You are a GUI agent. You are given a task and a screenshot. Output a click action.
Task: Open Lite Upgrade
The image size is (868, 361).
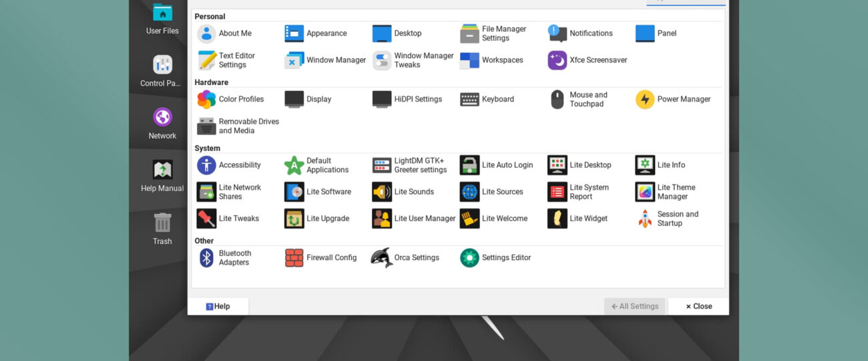coord(317,219)
